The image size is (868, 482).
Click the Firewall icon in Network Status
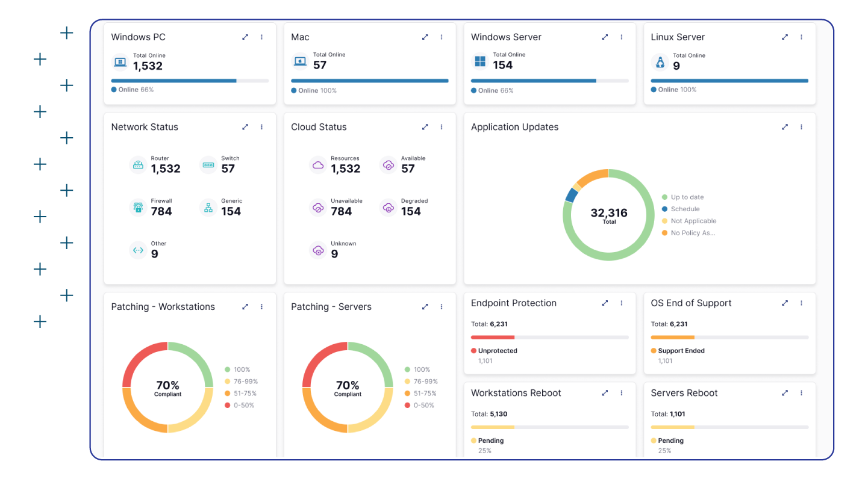pos(138,208)
